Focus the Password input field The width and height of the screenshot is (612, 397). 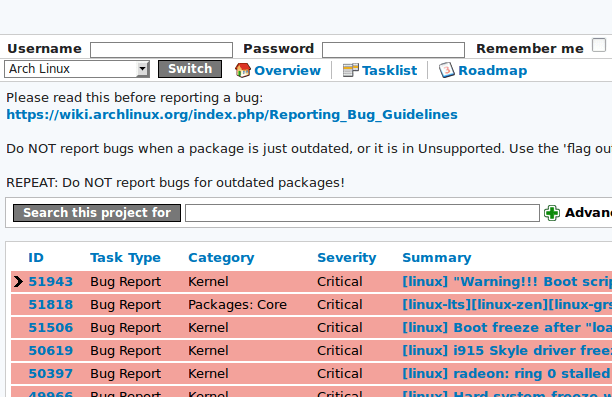(x=393, y=50)
